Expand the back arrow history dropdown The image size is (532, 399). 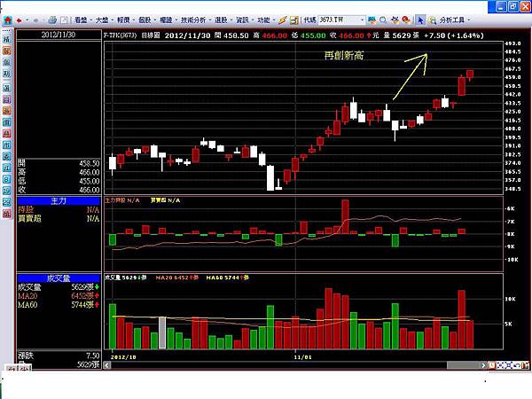pyautogui.click(x=27, y=20)
